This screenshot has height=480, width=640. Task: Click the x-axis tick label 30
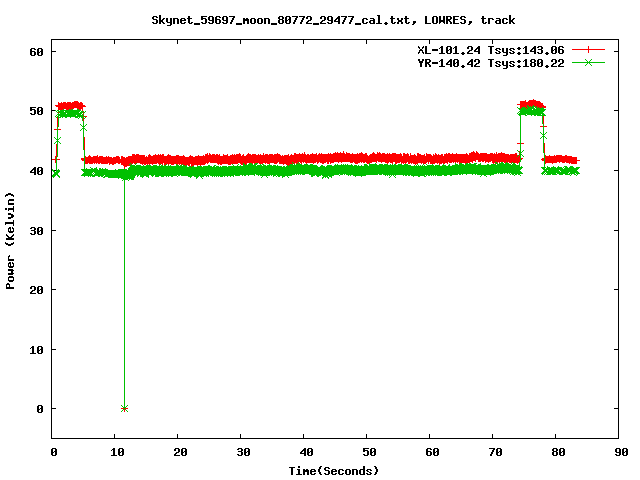[243, 452]
